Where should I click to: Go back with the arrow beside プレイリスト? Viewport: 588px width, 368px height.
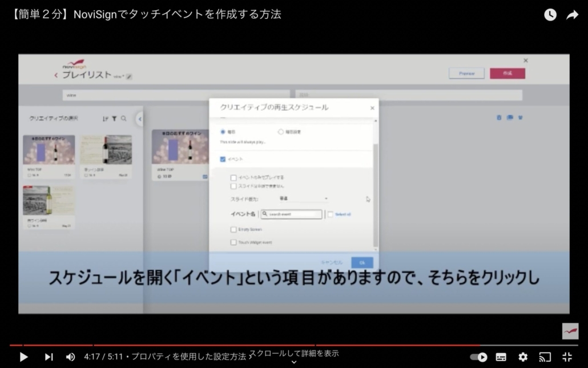click(57, 75)
